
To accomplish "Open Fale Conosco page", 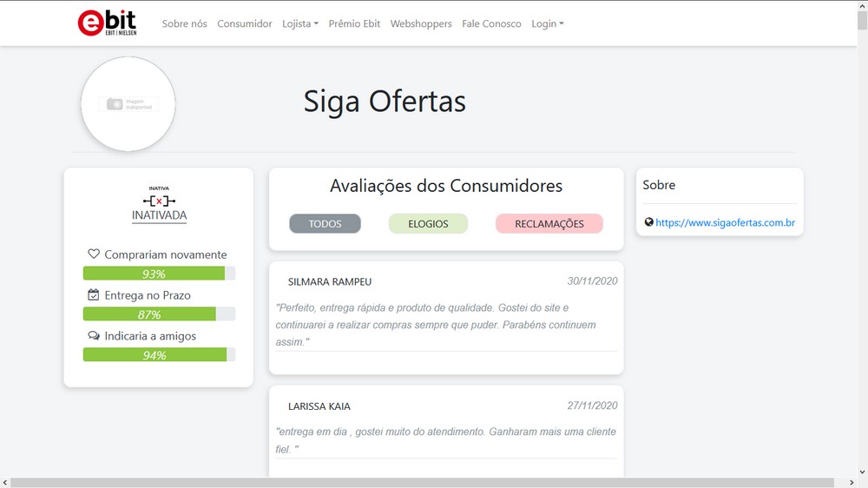I will pos(491,23).
